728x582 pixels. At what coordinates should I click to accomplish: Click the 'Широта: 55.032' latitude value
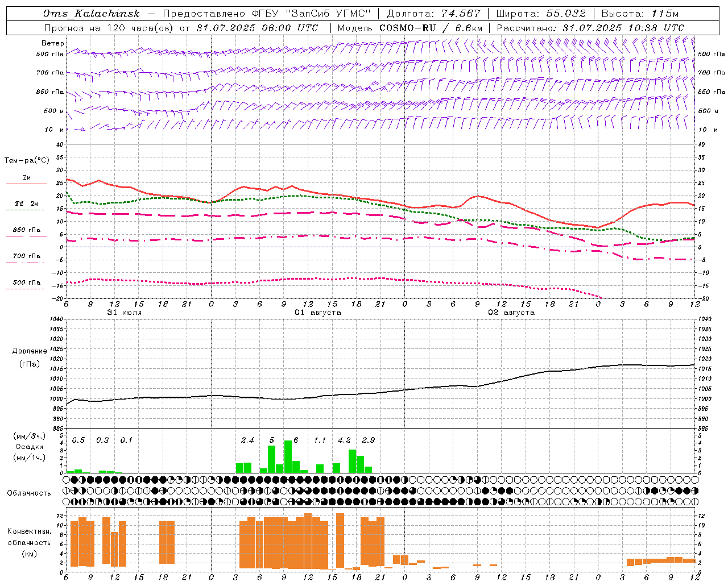541,14
